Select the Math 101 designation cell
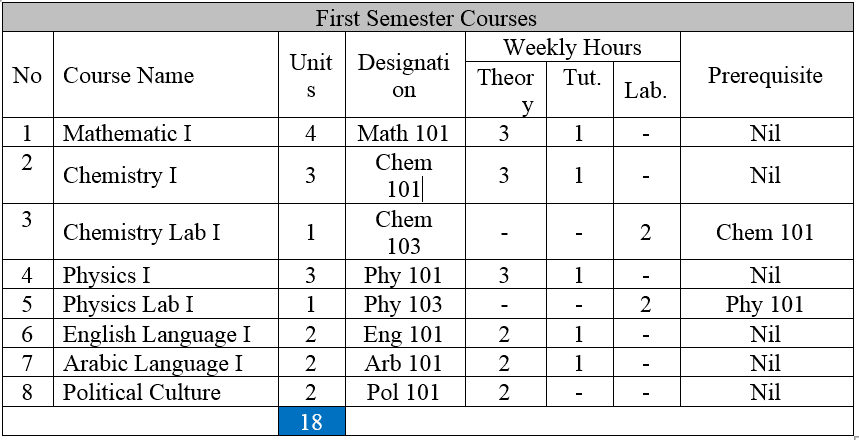This screenshot has height=440, width=859. [x=403, y=133]
